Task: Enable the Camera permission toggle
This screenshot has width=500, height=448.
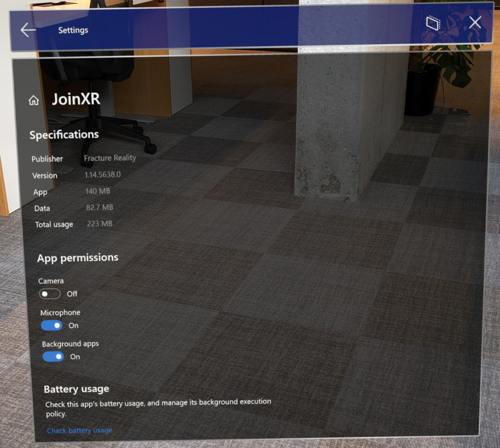Action: [x=50, y=294]
